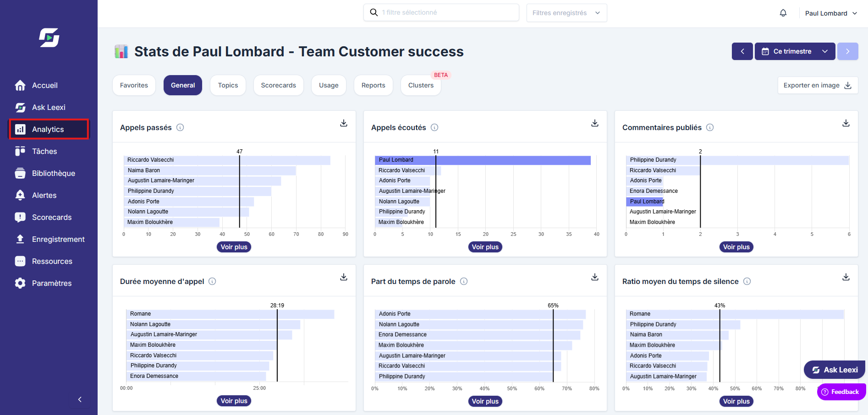The width and height of the screenshot is (868, 415).
Task: Switch to Topics tab
Action: point(228,85)
